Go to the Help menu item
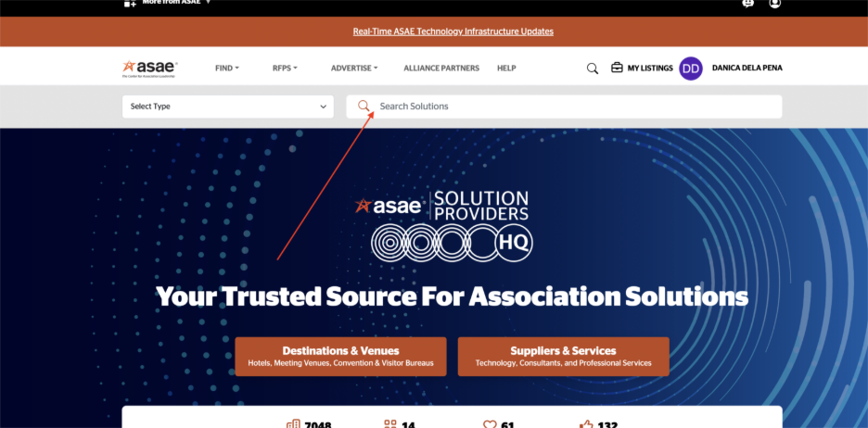 (x=506, y=69)
